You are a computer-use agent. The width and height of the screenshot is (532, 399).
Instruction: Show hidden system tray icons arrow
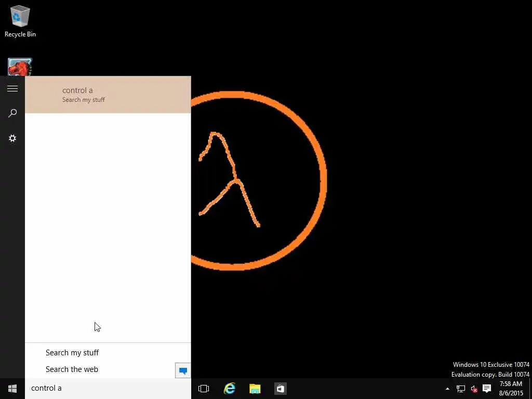[x=447, y=389]
